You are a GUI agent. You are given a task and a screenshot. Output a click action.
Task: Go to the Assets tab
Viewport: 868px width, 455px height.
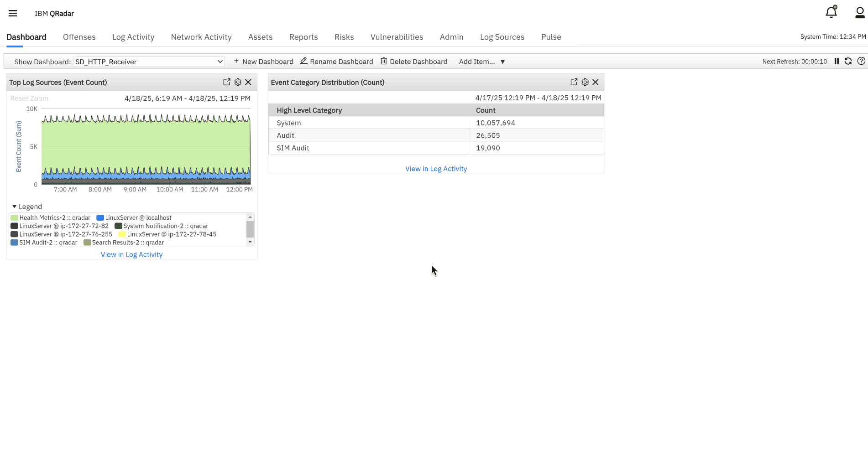[x=260, y=37]
